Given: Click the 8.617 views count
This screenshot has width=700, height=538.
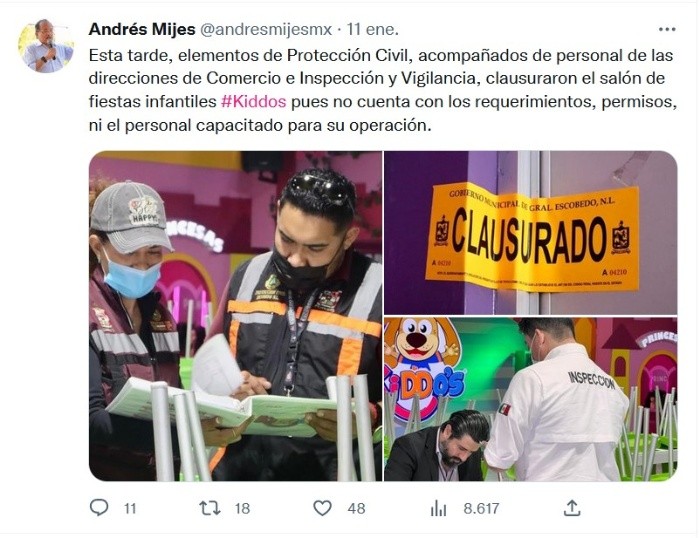Looking at the screenshot, I should click(x=481, y=509).
